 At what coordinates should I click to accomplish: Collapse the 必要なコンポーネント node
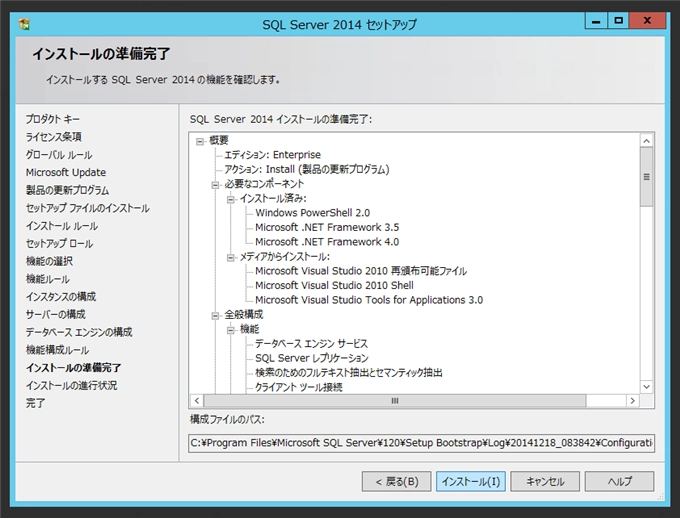(x=215, y=185)
